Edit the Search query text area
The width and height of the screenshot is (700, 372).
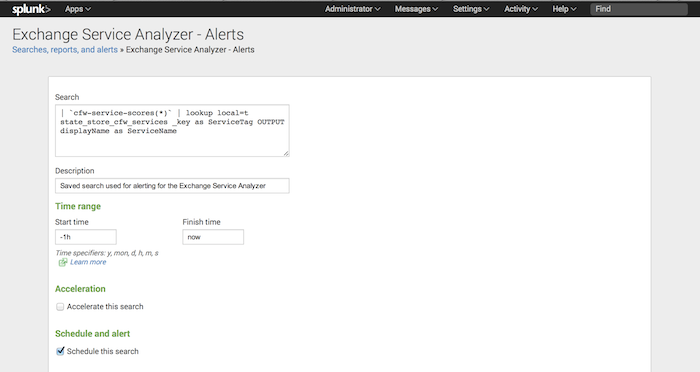[x=172, y=130]
